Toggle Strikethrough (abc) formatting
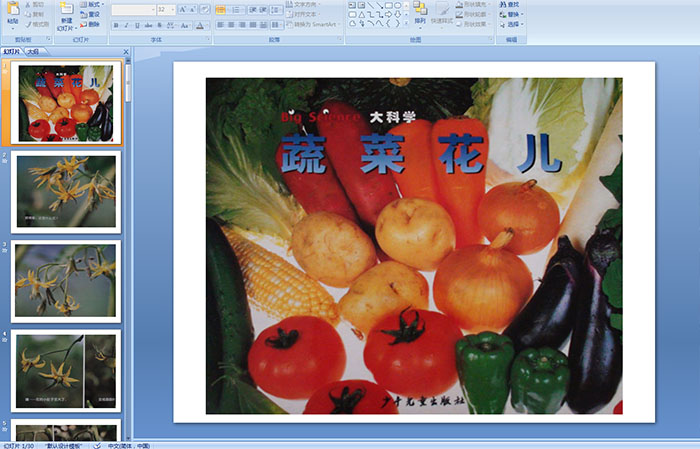 pyautogui.click(x=148, y=25)
